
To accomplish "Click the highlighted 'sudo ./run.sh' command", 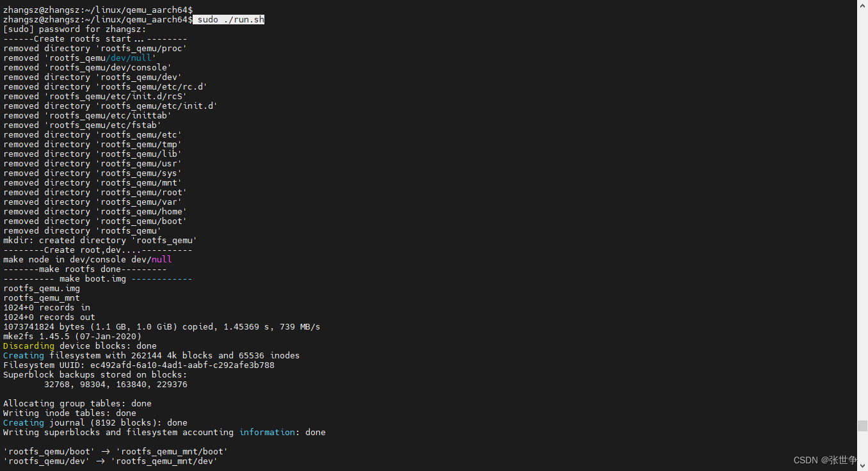I will point(229,20).
